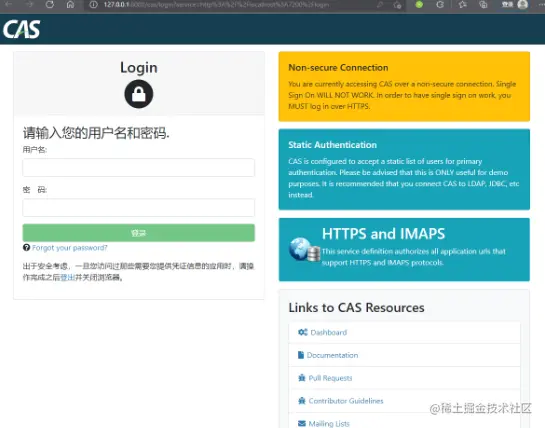This screenshot has width=545, height=428.
Task: Open the Documentation resource link
Action: [332, 355]
